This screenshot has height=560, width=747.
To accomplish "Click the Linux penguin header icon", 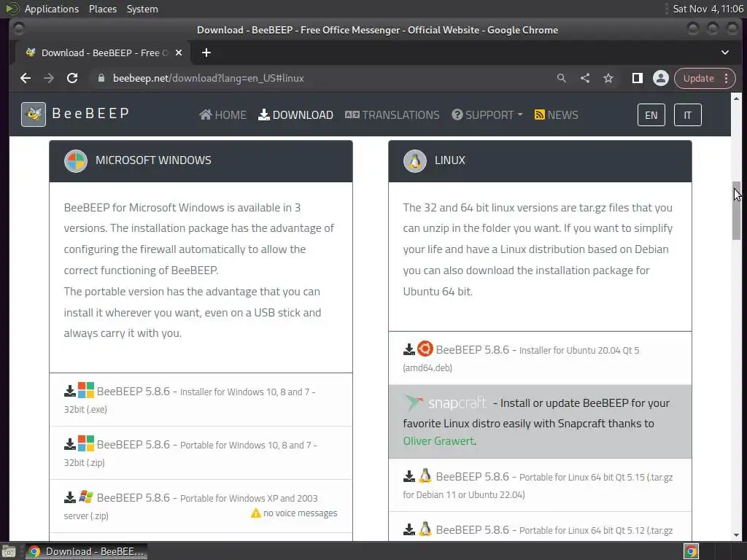I will coord(415,161).
